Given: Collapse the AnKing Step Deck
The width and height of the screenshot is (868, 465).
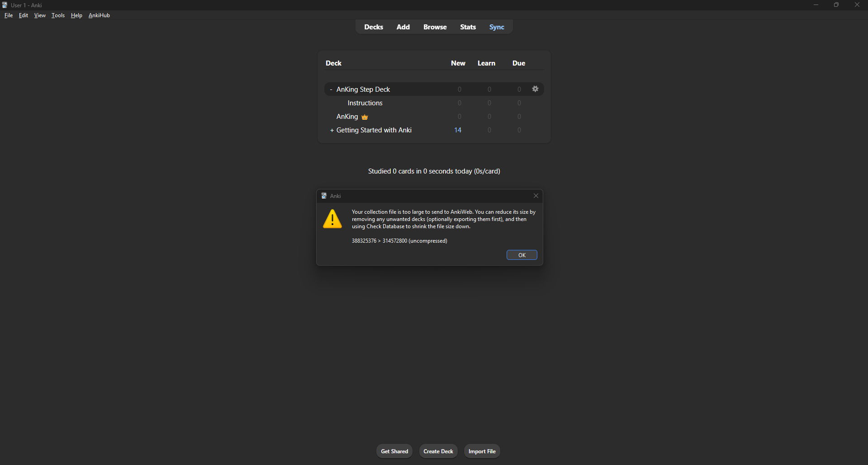Looking at the screenshot, I should point(331,89).
